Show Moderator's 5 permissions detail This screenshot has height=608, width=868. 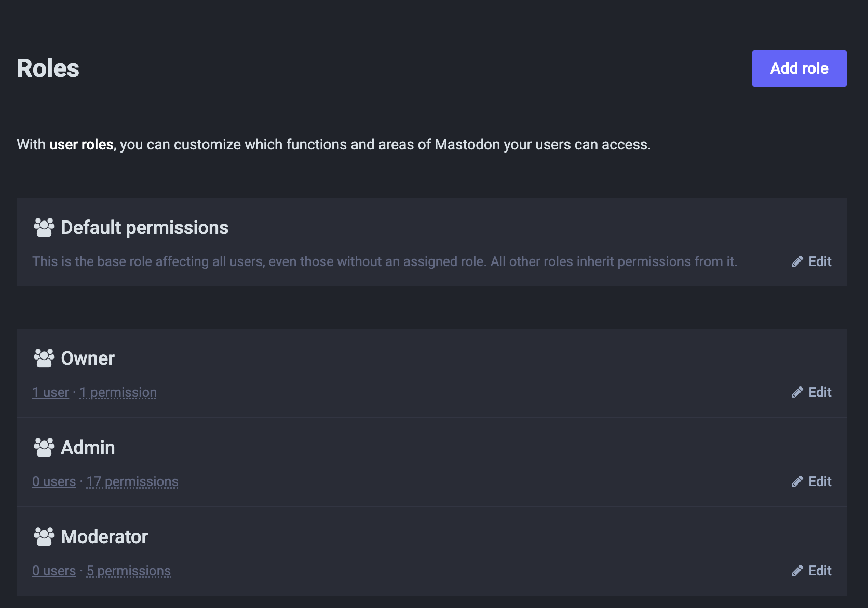point(129,571)
